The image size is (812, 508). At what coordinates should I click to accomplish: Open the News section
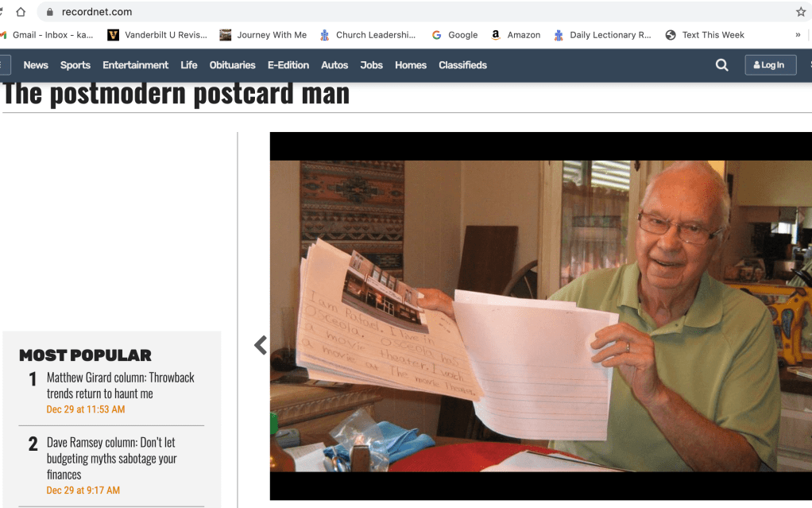click(36, 65)
